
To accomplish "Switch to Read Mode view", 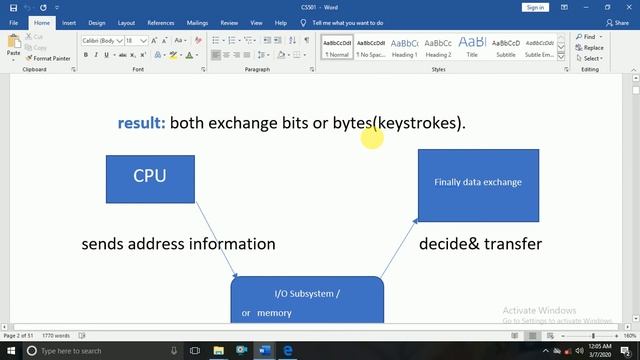I will pos(515,336).
